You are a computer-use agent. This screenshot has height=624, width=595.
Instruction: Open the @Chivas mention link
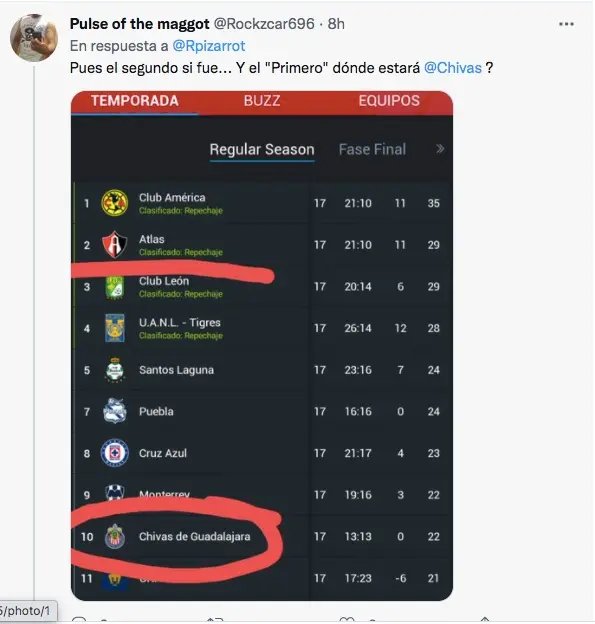[x=453, y=68]
